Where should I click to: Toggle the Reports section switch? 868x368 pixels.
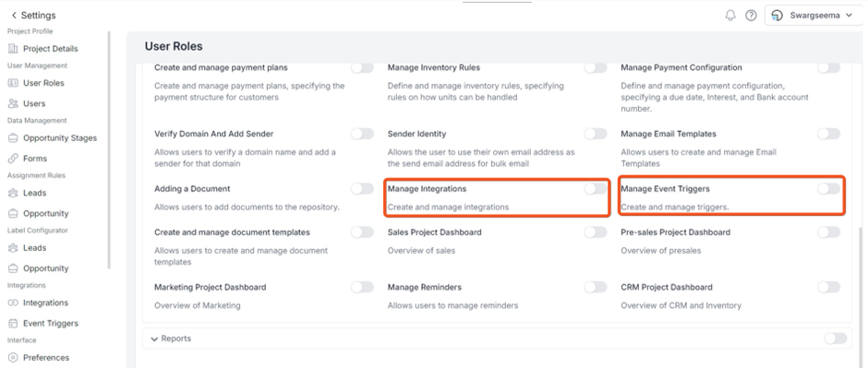(x=836, y=338)
